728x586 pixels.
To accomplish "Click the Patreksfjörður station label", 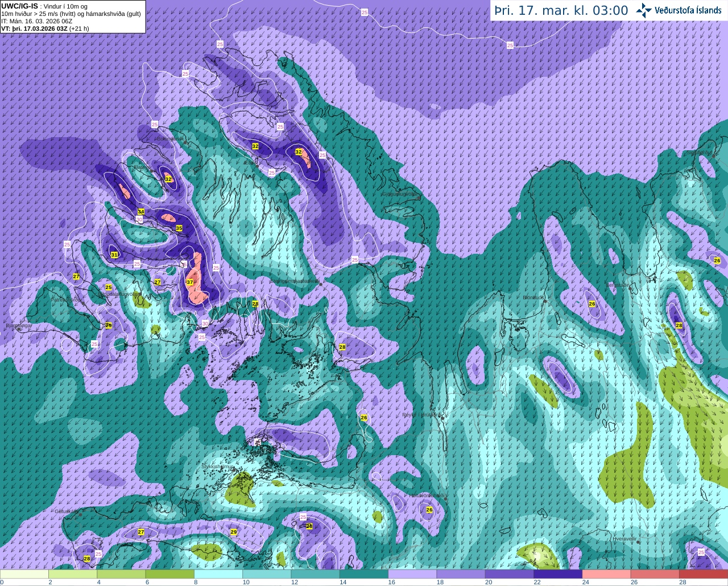I will pyautogui.click(x=67, y=299).
